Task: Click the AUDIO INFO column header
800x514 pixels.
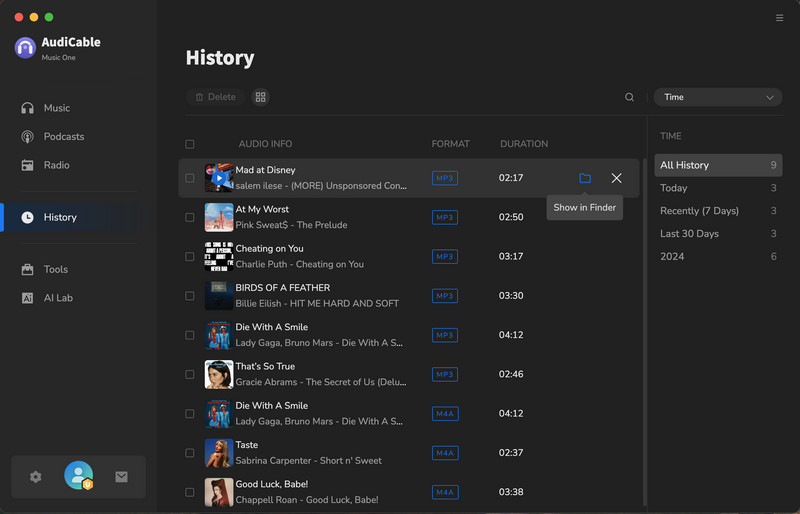Action: tap(265, 144)
